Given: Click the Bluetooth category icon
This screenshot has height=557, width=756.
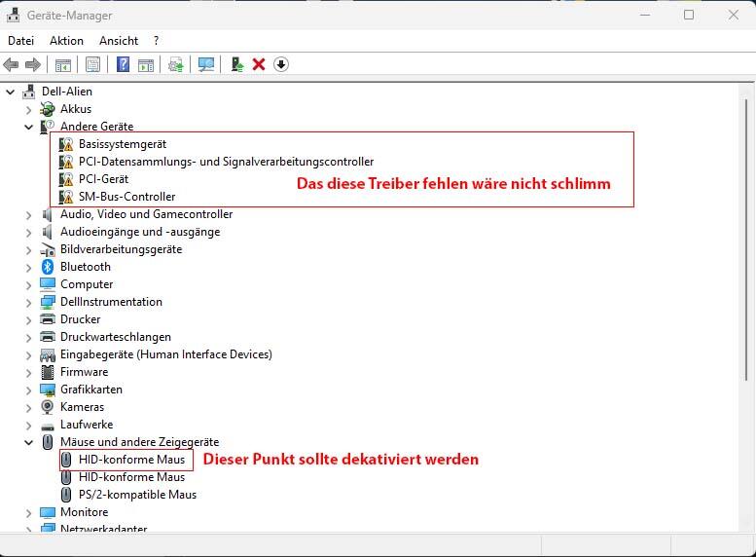Looking at the screenshot, I should (48, 267).
